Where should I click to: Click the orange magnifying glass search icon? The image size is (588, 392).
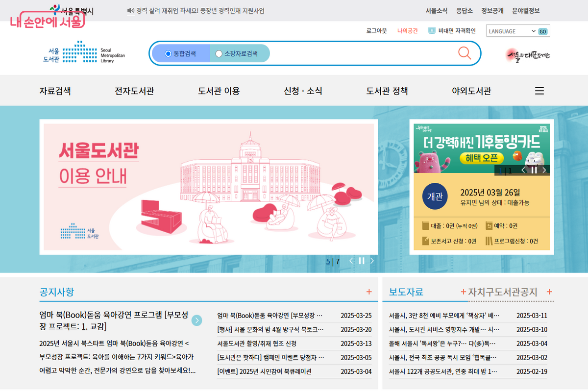tap(464, 53)
